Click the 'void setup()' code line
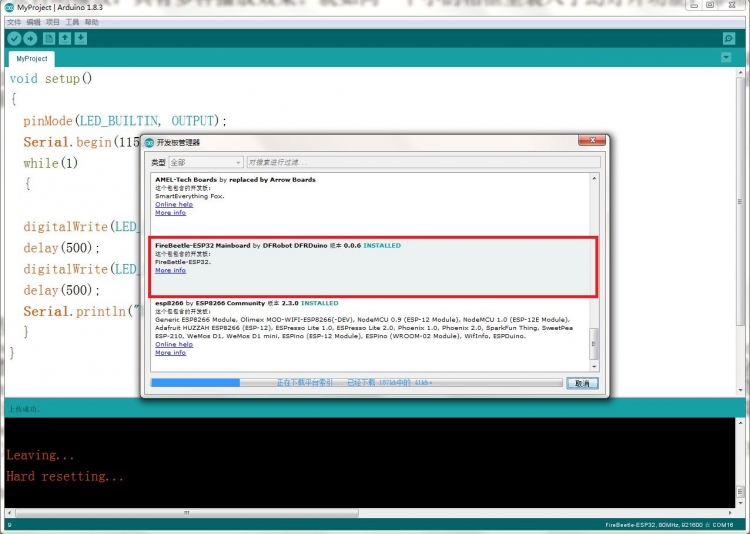750x534 pixels. click(x=51, y=78)
